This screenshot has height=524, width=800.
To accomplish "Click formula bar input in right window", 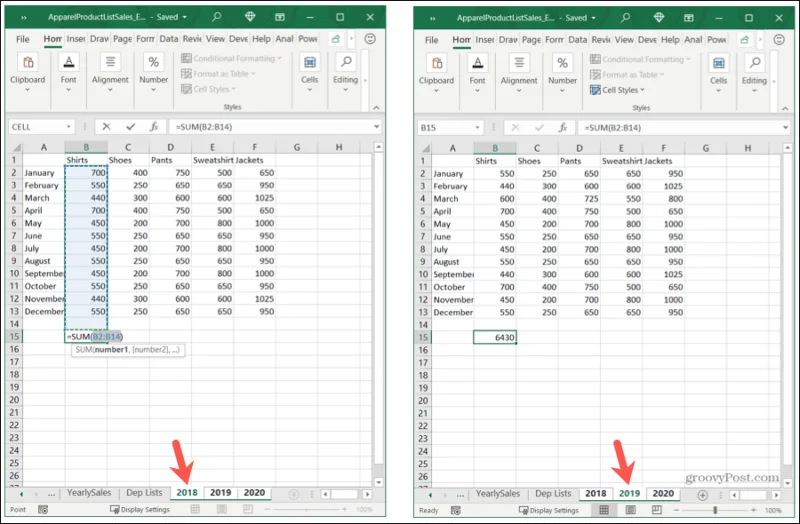I will point(681,128).
